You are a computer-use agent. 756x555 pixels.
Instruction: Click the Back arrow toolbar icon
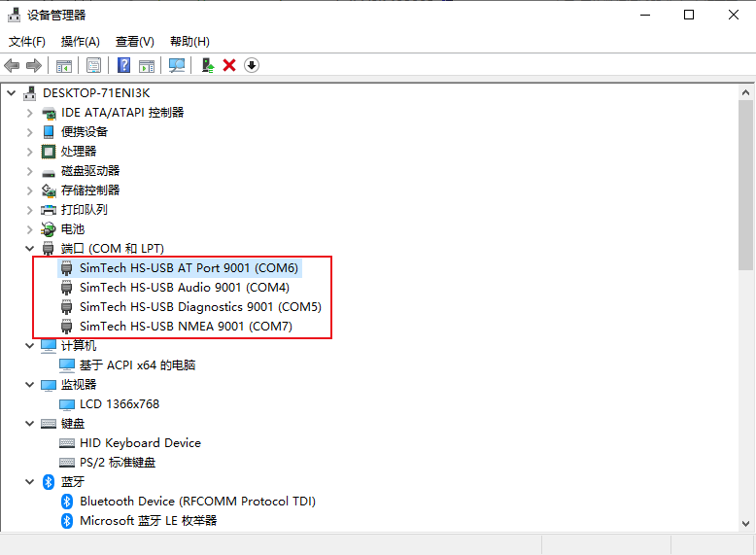(x=12, y=65)
